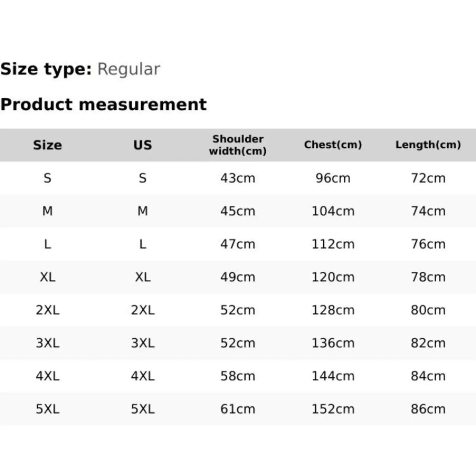This screenshot has height=476, width=476.
Task: Select the 43cm shoulder width cell
Action: [238, 178]
